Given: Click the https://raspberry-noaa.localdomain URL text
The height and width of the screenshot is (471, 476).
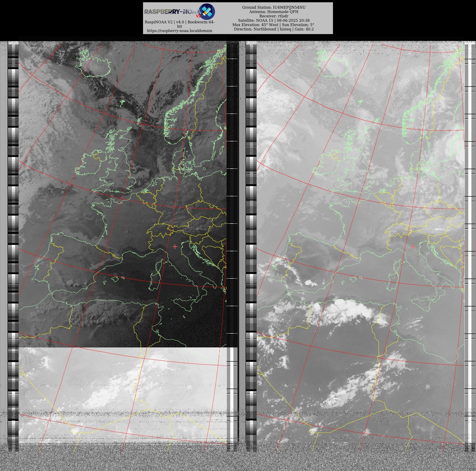Looking at the screenshot, I should point(180,31).
